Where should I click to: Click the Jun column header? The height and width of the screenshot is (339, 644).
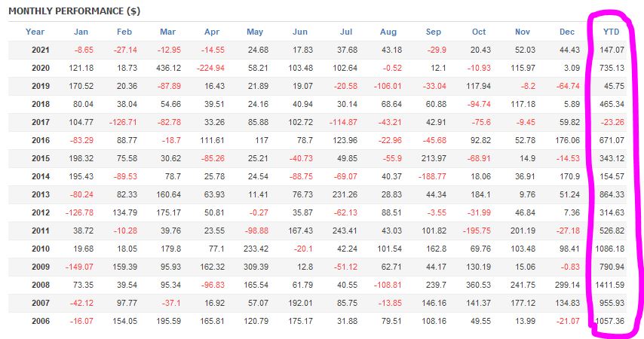coord(300,32)
